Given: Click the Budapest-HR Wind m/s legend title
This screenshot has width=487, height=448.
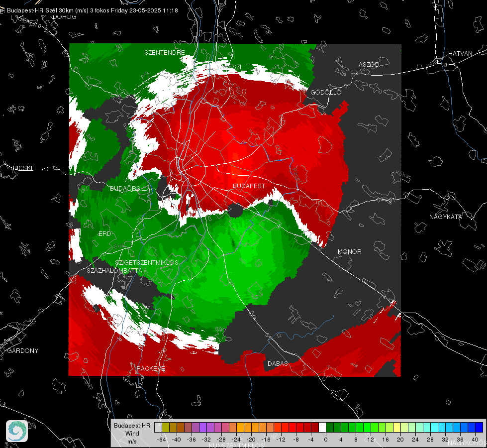Looking at the screenshot, I should (x=132, y=434).
